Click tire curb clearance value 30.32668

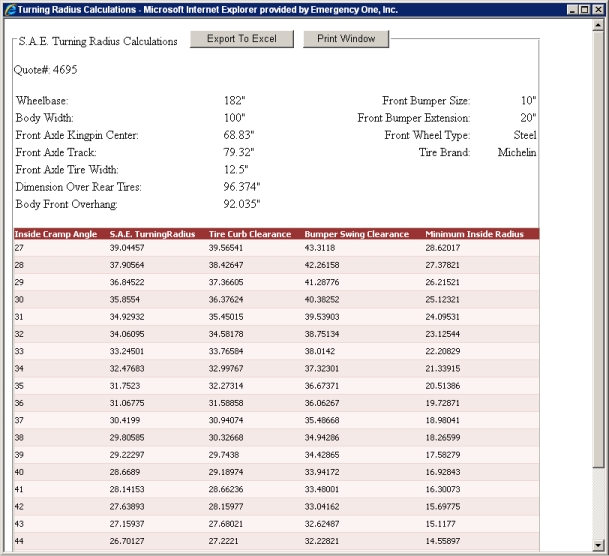tap(226, 438)
